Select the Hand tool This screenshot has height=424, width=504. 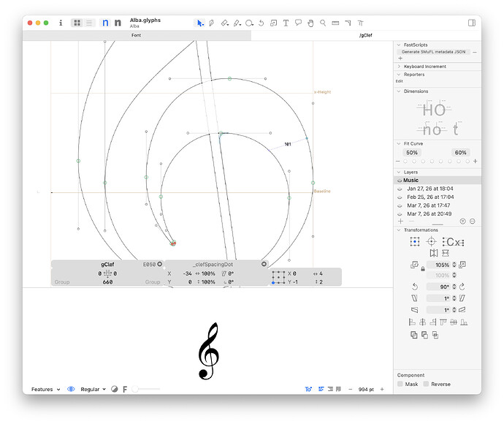pyautogui.click(x=310, y=23)
